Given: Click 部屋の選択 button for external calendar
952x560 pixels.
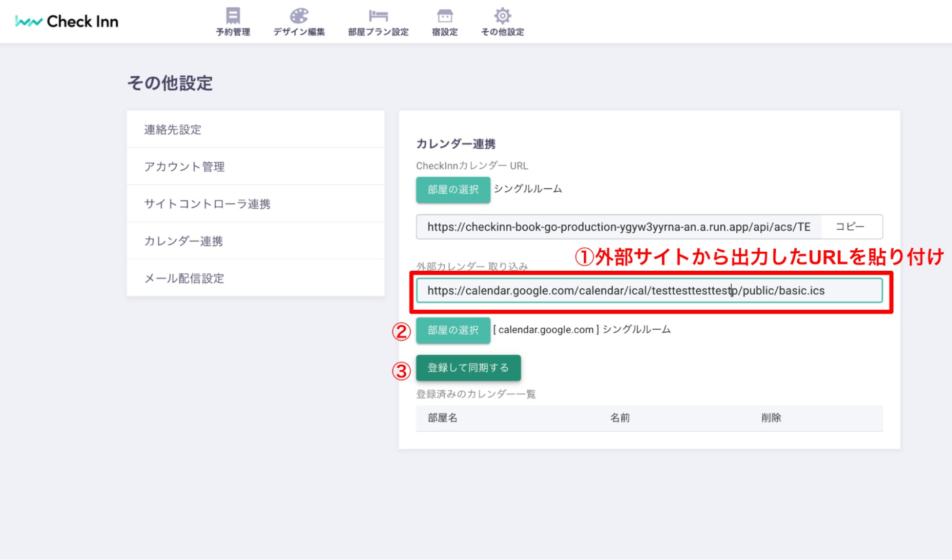Looking at the screenshot, I should [453, 330].
